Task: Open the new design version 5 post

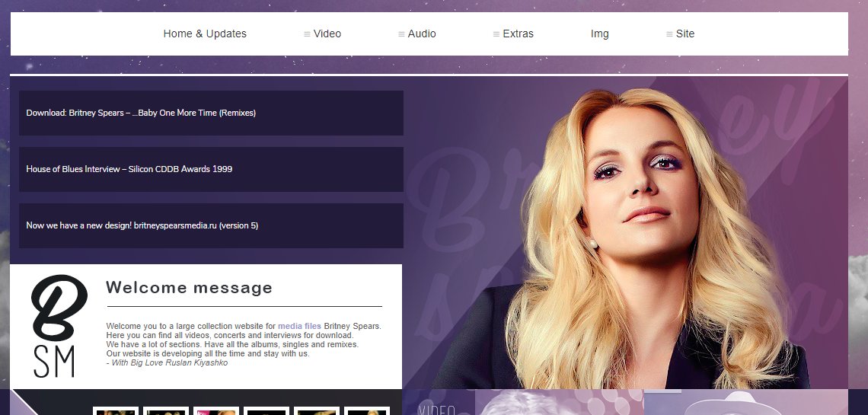Action: (x=211, y=225)
